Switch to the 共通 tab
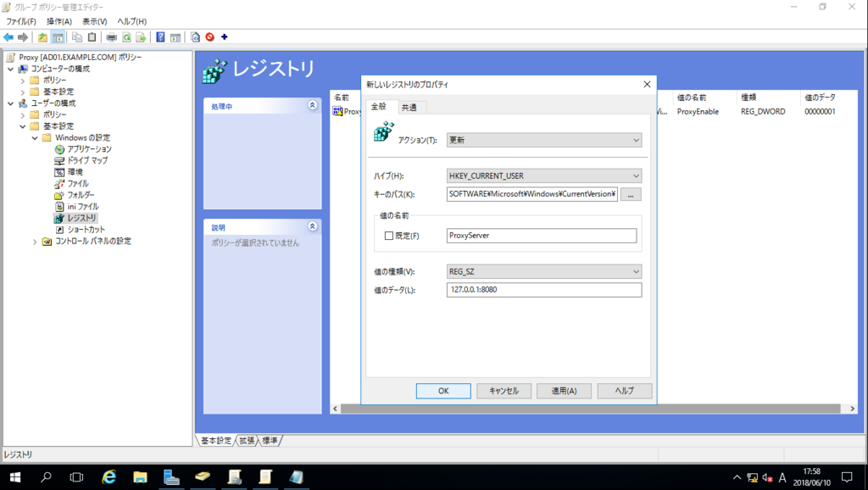This screenshot has width=868, height=490. coord(411,109)
